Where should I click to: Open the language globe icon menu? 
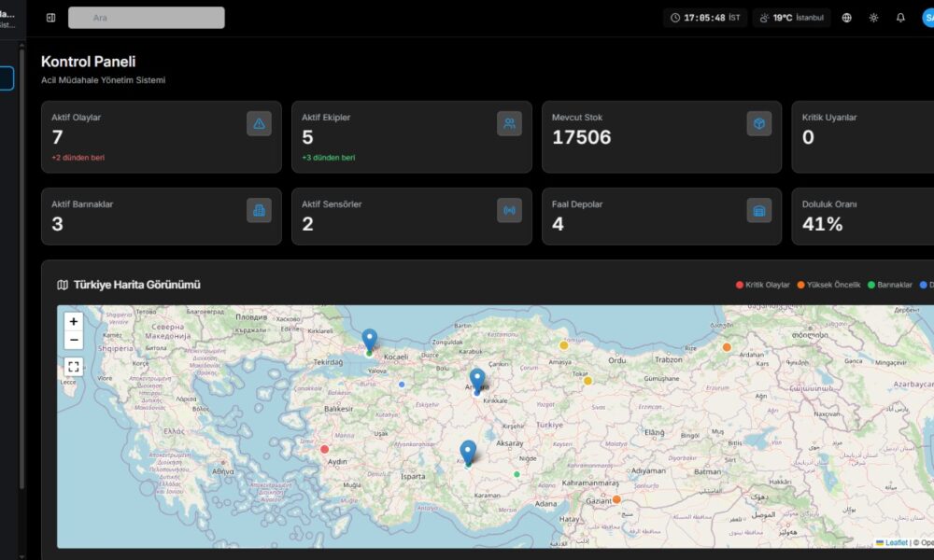[846, 18]
